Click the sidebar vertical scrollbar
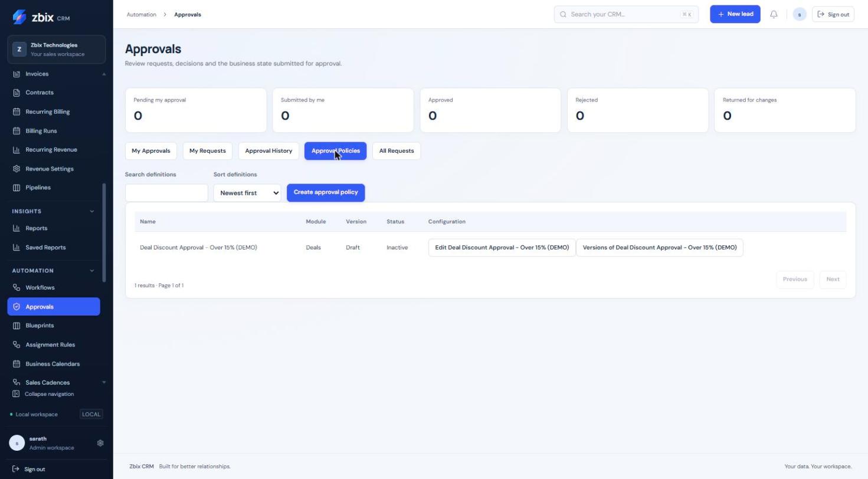The width and height of the screenshot is (868, 479). point(104,233)
